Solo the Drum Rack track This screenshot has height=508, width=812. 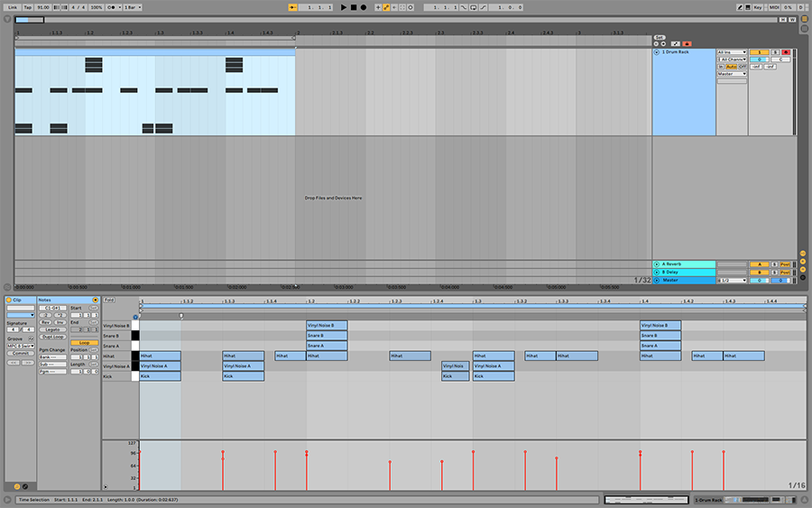click(775, 52)
